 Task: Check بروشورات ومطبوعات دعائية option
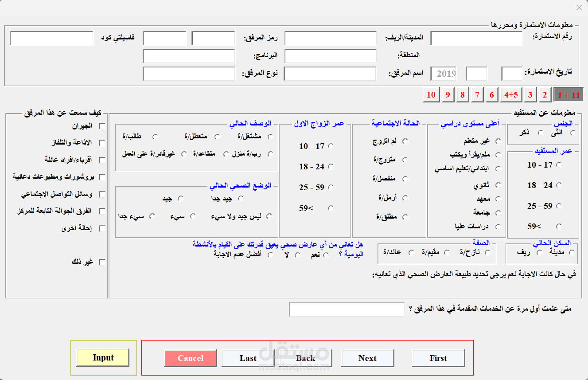[x=102, y=177]
